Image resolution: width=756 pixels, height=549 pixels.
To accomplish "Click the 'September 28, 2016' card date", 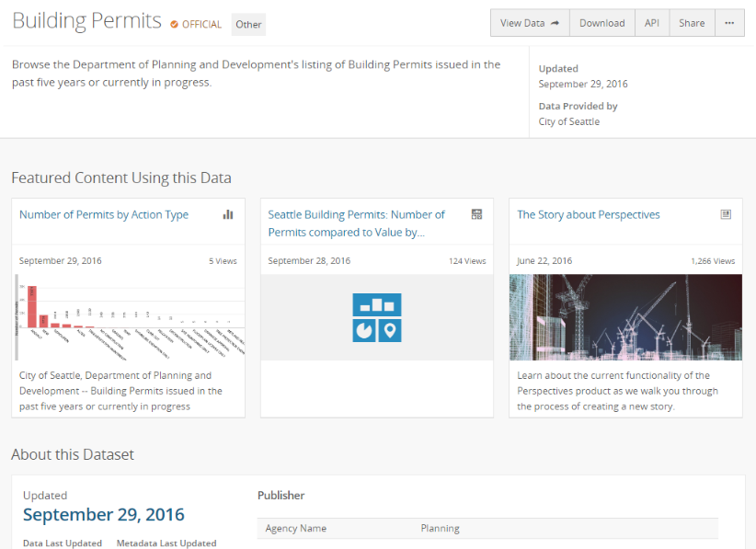I will point(309,261).
